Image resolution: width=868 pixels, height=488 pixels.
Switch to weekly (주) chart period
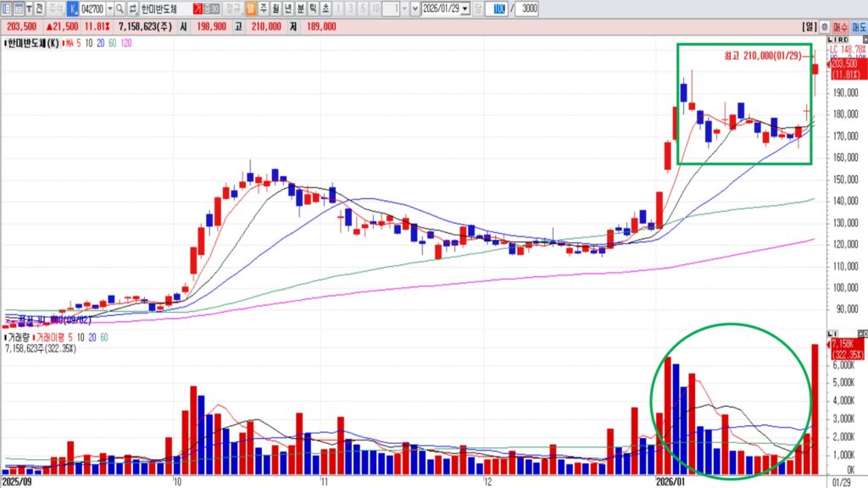pyautogui.click(x=264, y=8)
